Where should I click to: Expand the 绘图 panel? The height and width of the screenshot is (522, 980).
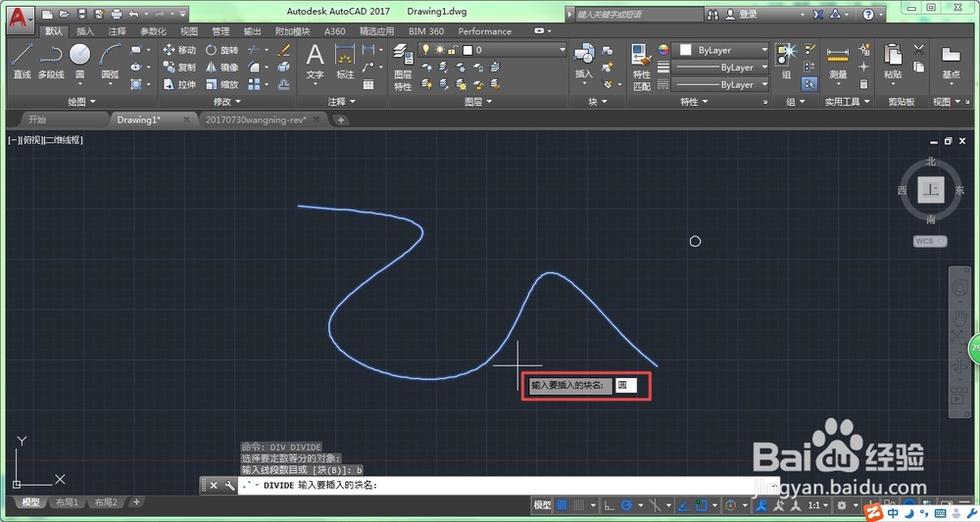click(x=81, y=101)
